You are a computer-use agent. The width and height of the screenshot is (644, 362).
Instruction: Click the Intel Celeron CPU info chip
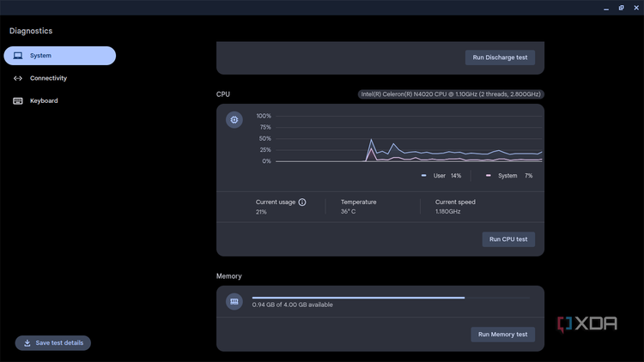[x=451, y=94]
